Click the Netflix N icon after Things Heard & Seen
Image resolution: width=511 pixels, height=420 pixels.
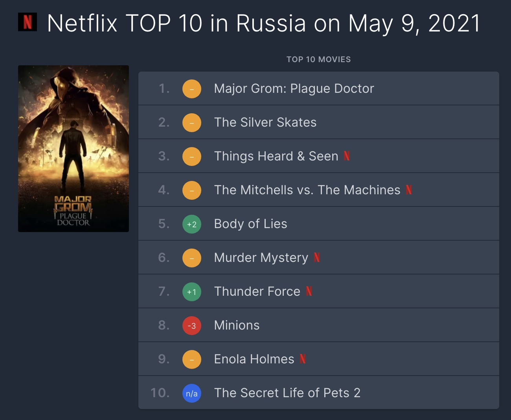[347, 156]
